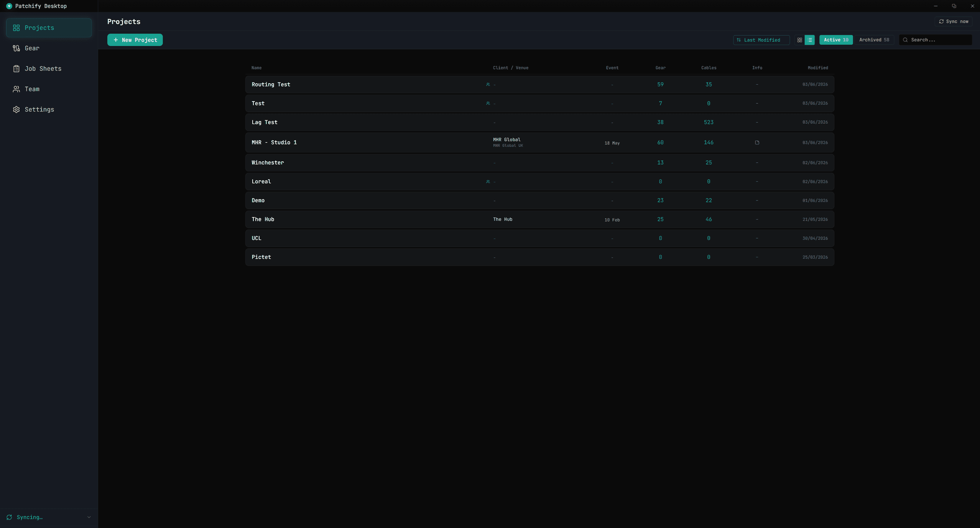Click the info note icon on MHR - Studio 1
Image resolution: width=980 pixels, height=528 pixels.
pos(757,143)
